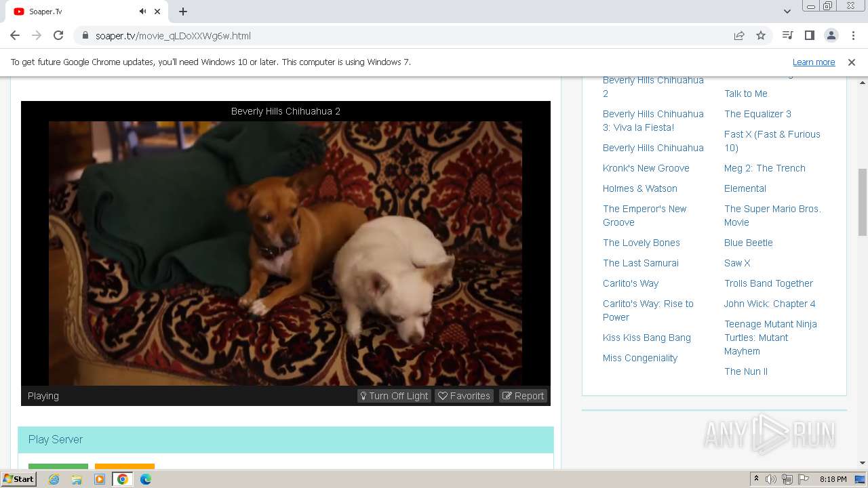Image resolution: width=868 pixels, height=488 pixels.
Task: Open The Nun II link
Action: [745, 371]
